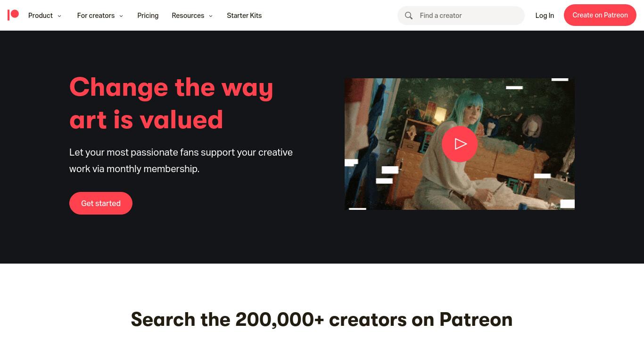Open the Resources menu label
Image resolution: width=644 pixels, height=348 pixels.
coord(188,16)
